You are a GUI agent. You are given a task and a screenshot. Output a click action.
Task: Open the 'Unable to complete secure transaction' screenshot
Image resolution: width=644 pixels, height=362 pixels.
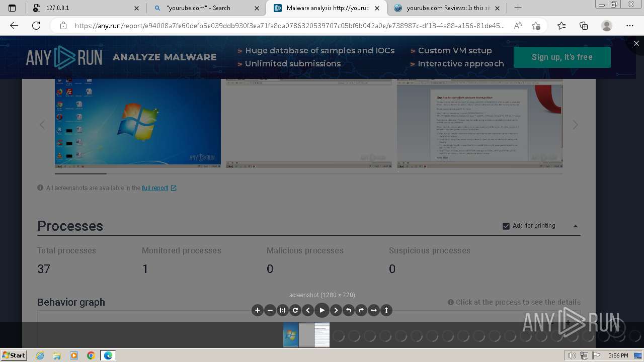point(480,123)
